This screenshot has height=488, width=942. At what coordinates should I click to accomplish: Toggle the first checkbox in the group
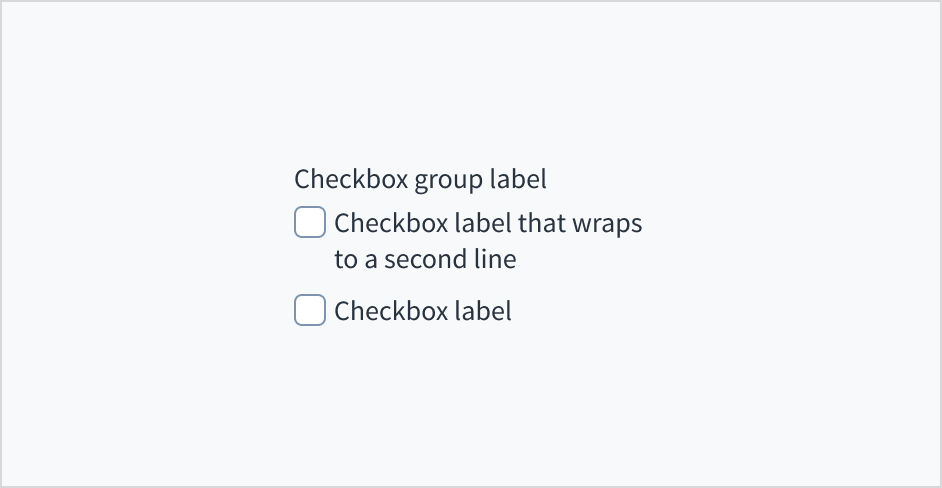click(310, 222)
